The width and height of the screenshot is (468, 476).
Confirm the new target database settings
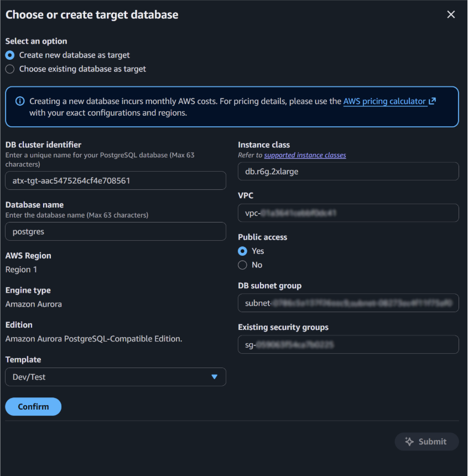[x=33, y=406]
